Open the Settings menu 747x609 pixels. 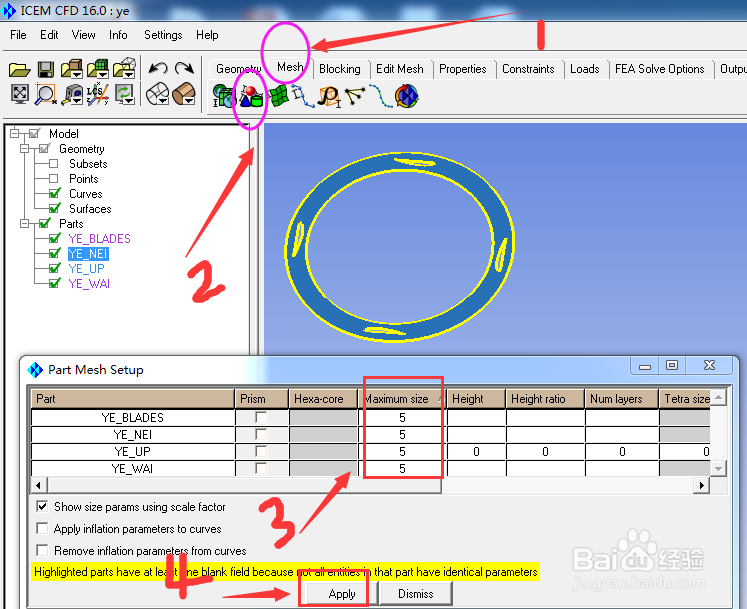[163, 35]
